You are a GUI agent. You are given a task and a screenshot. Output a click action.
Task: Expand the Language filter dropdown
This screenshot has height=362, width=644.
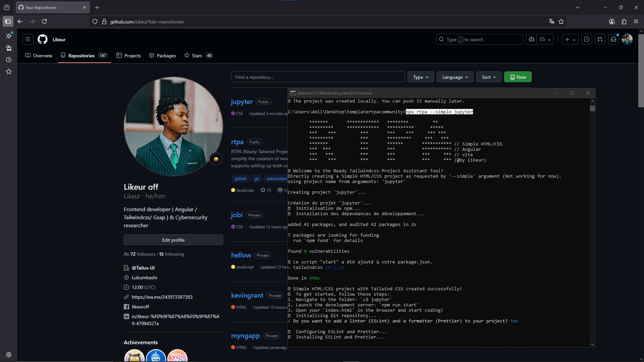(455, 77)
